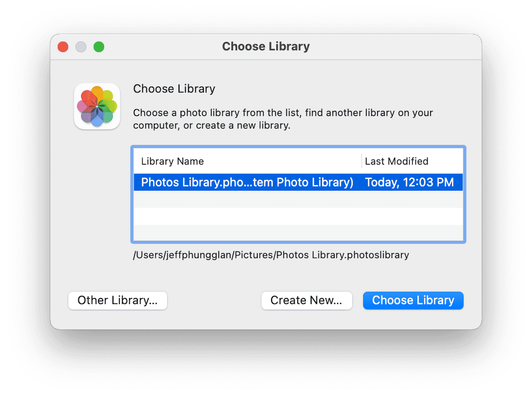
Task: Click the divider between the column headers
Action: [x=362, y=161]
